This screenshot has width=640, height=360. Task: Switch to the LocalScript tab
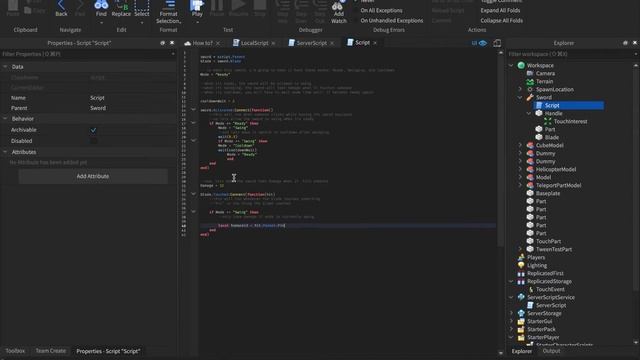pyautogui.click(x=254, y=43)
